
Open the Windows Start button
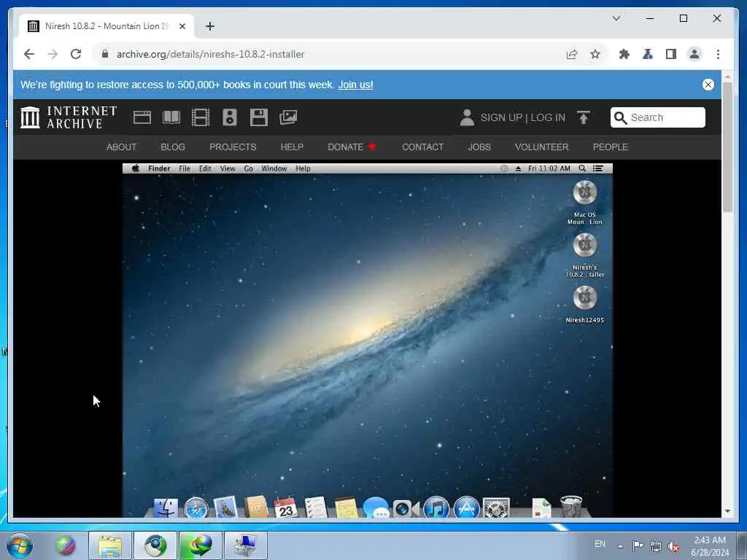click(x=20, y=545)
